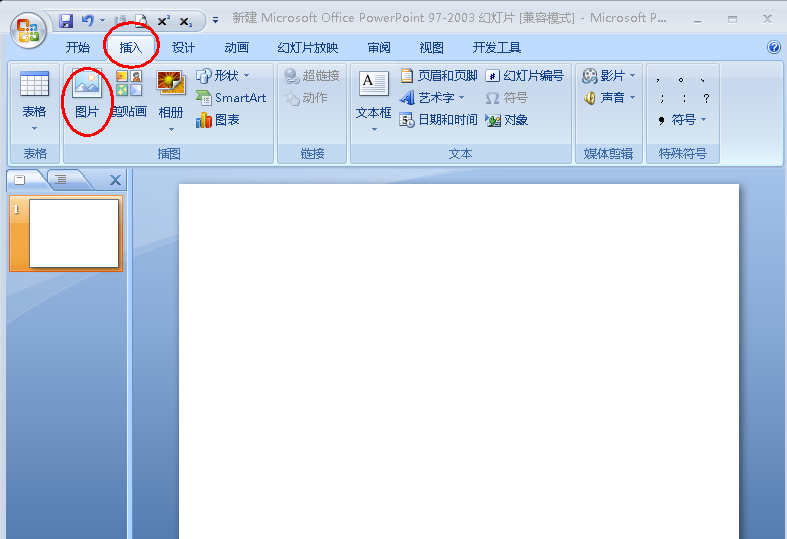787x539 pixels.
Task: Switch to the 设计 ribbon tab
Action: 183,48
